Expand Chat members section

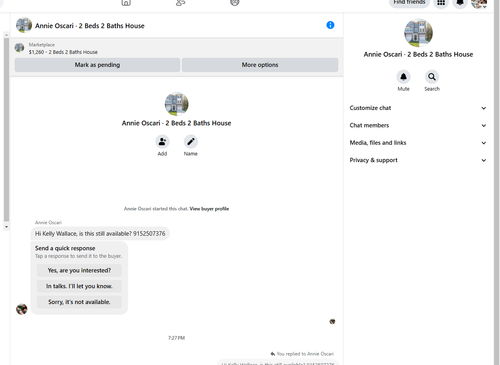click(x=418, y=125)
